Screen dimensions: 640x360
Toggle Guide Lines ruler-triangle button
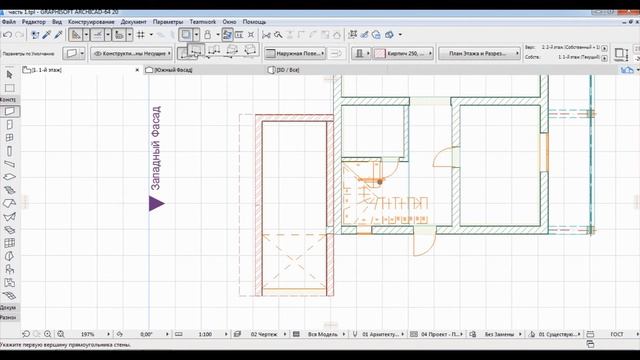point(76,35)
